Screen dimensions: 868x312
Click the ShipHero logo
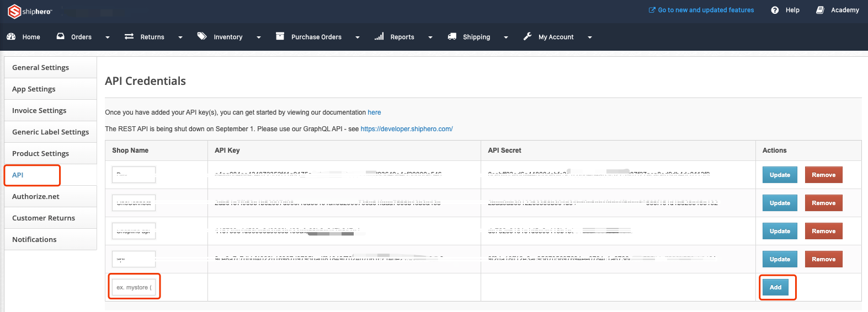click(x=29, y=11)
